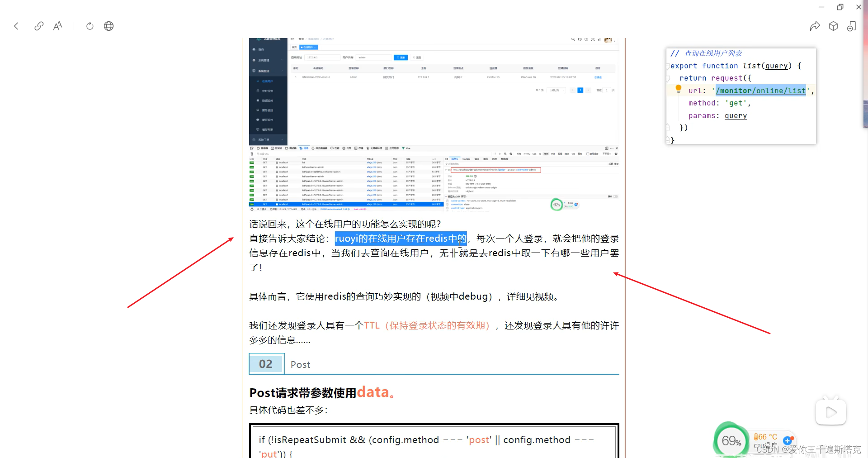Open the page in browser via globe icon
Screen dimensions: 868x458
(x=108, y=26)
